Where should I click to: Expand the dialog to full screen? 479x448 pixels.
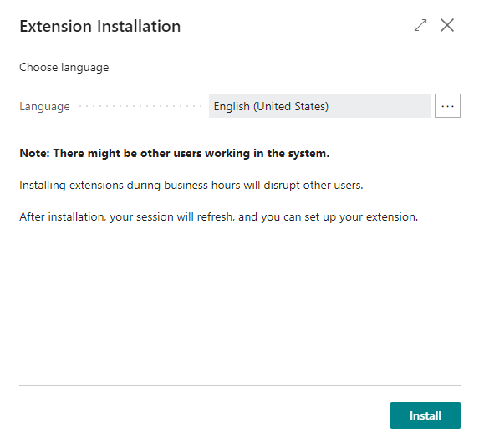click(420, 25)
